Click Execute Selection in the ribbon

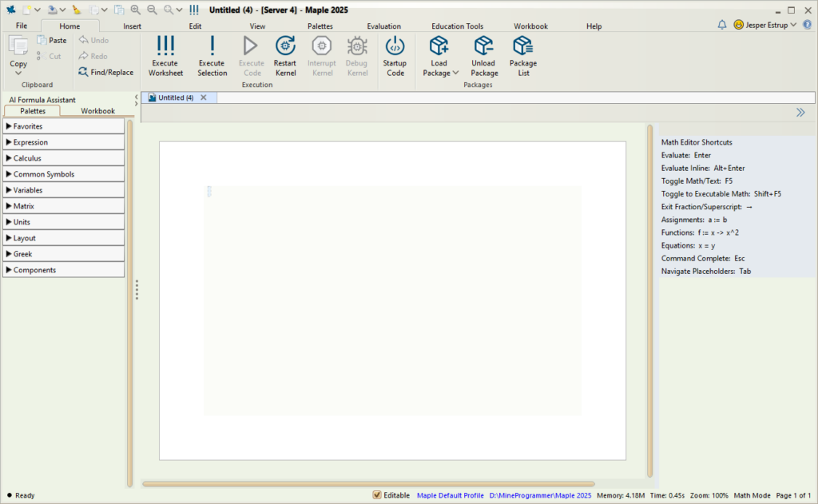click(212, 57)
